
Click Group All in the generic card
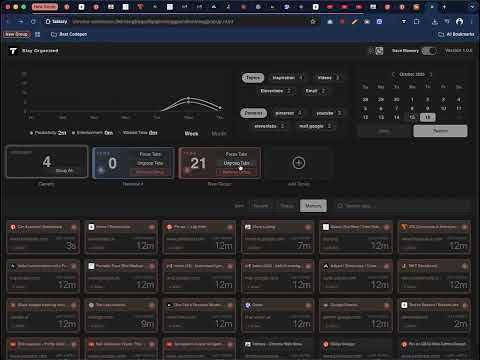click(x=64, y=171)
